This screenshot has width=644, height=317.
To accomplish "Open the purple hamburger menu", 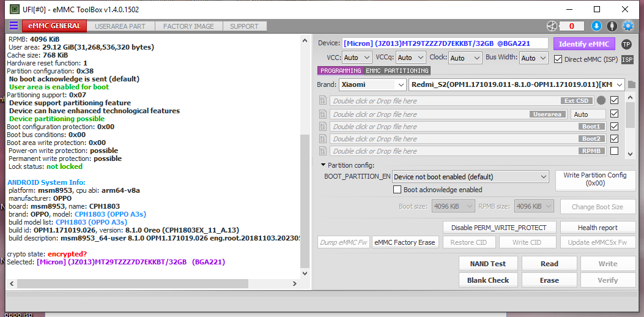I will coord(13,26).
